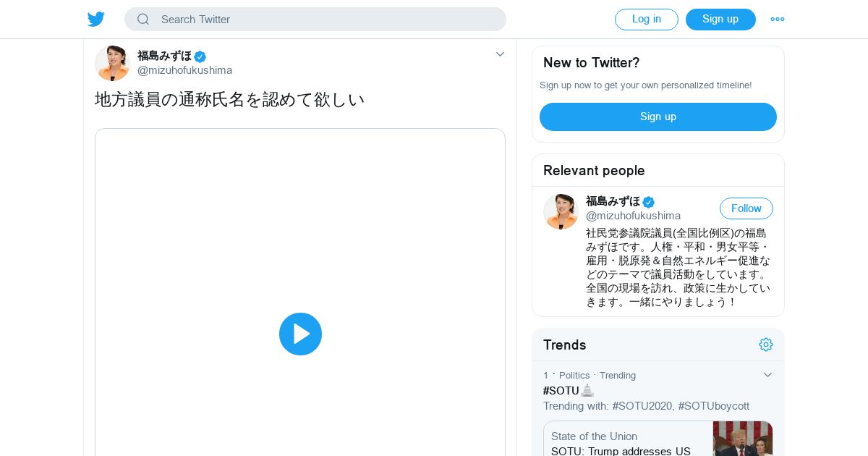
Task: Click the large Sign up button in sidebar
Action: (x=658, y=117)
